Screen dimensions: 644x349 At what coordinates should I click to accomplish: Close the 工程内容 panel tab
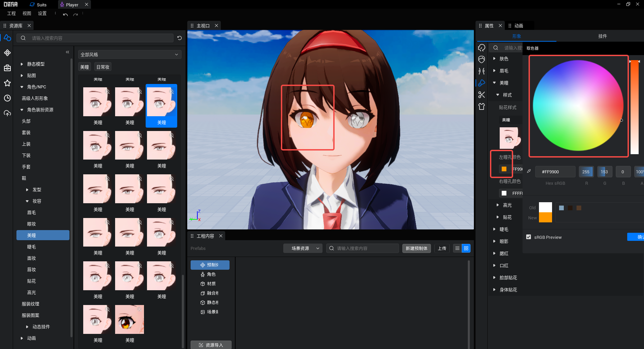pos(221,236)
